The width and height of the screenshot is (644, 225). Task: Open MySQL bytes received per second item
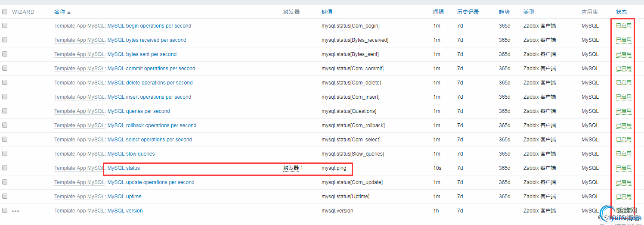point(147,40)
